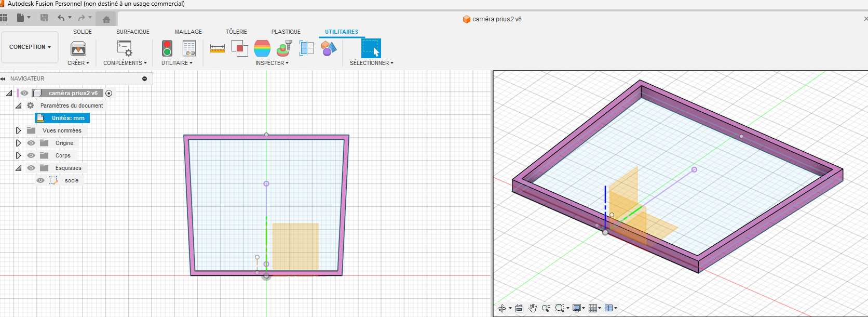Click the 3D print icon above CRÉER
The height and width of the screenshot is (317, 868).
point(78,49)
